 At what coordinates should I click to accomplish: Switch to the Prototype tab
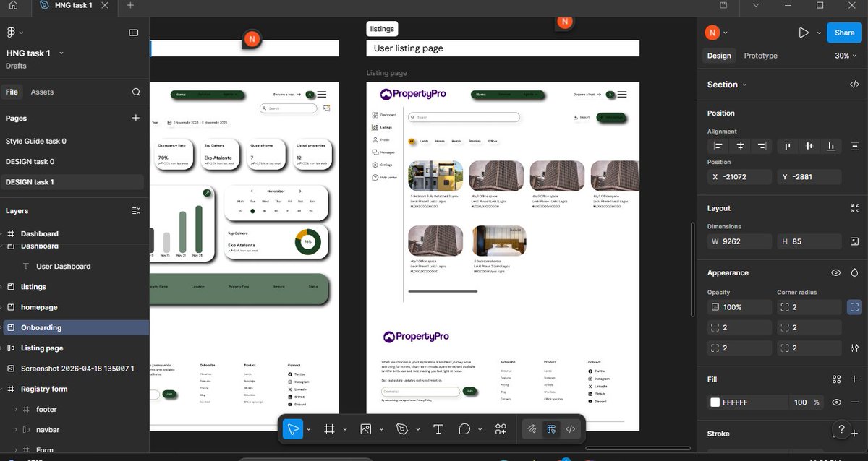(760, 56)
